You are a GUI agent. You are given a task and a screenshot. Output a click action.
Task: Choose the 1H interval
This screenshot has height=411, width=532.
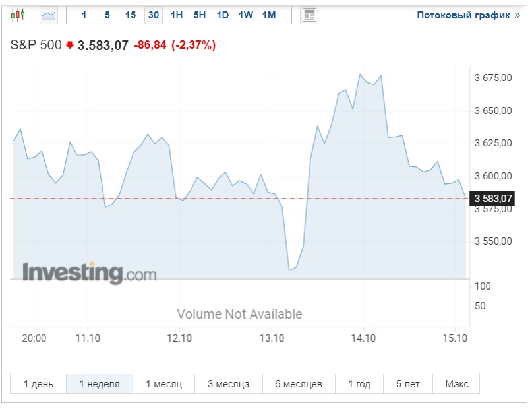[177, 15]
